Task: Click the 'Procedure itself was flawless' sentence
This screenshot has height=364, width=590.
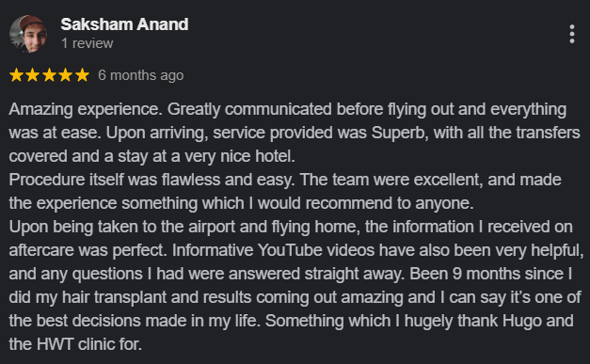Action: click(152, 180)
